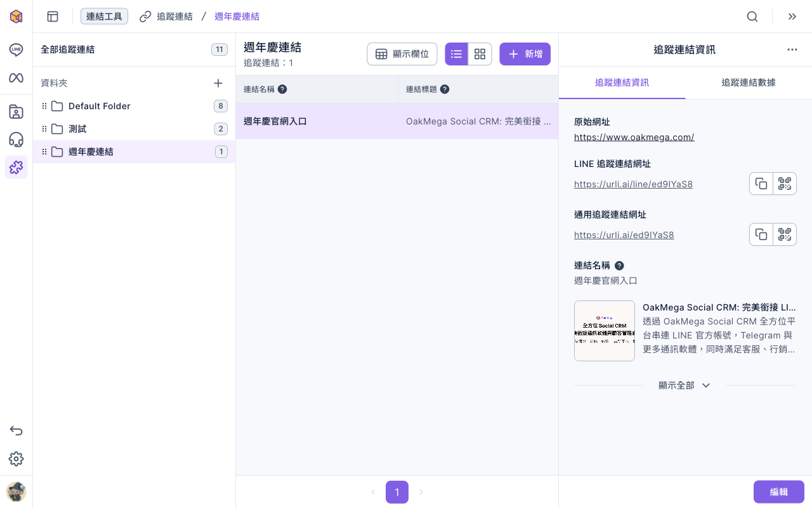Click the 連結工具 breadcrumb tag
812x508 pixels.
click(105, 17)
